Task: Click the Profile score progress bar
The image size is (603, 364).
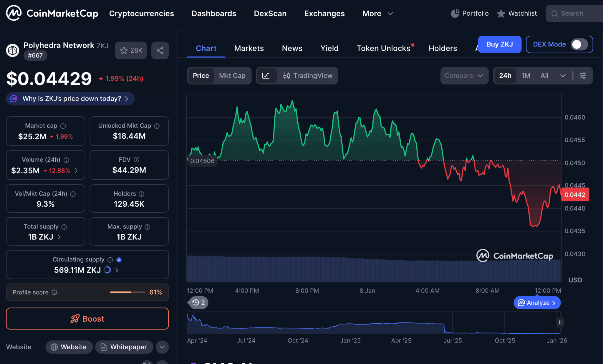Action: click(127, 292)
